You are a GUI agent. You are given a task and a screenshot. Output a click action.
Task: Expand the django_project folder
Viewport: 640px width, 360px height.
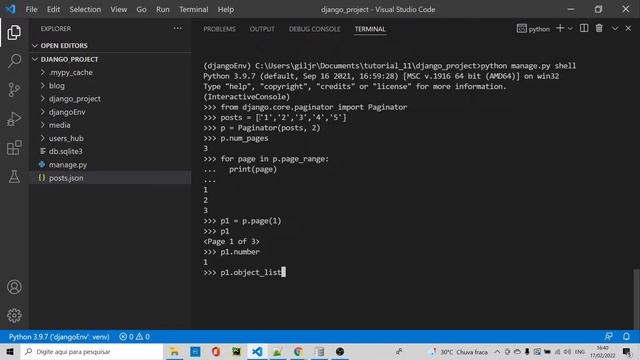point(42,98)
